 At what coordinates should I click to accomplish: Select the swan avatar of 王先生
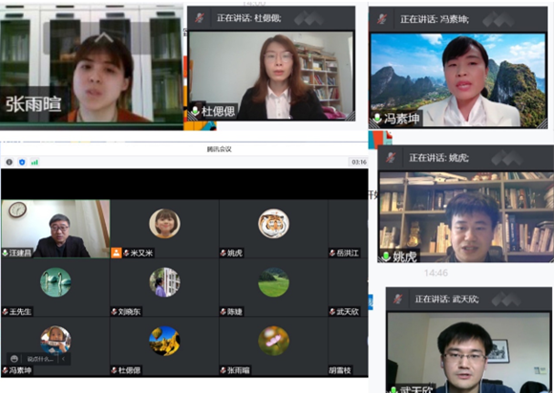pyautogui.click(x=55, y=282)
